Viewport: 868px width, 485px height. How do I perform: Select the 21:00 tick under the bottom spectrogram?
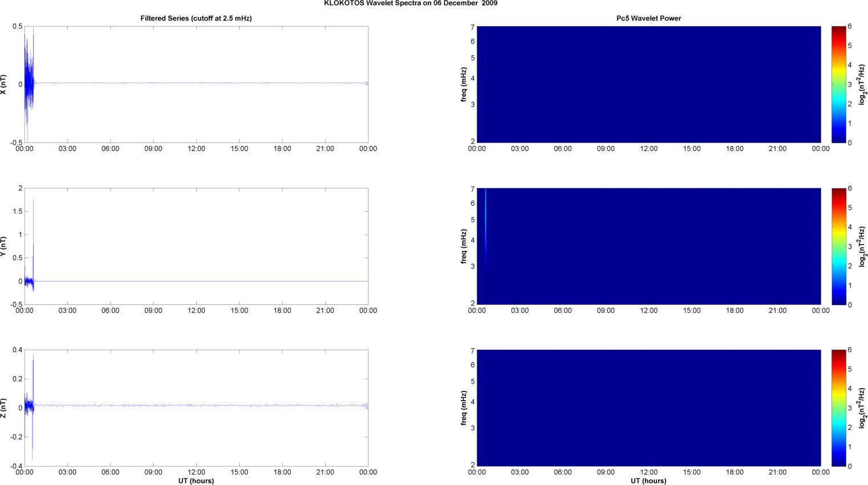(777, 472)
